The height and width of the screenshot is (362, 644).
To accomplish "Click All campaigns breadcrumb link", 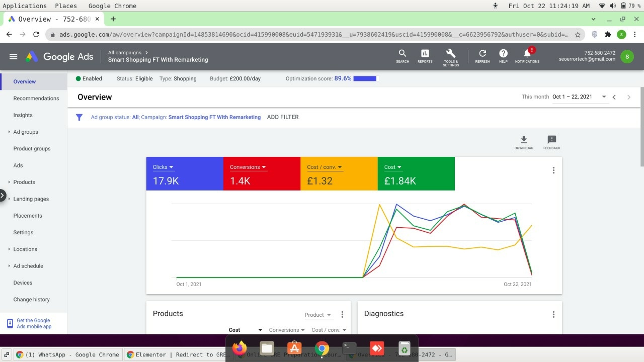I will click(x=125, y=52).
